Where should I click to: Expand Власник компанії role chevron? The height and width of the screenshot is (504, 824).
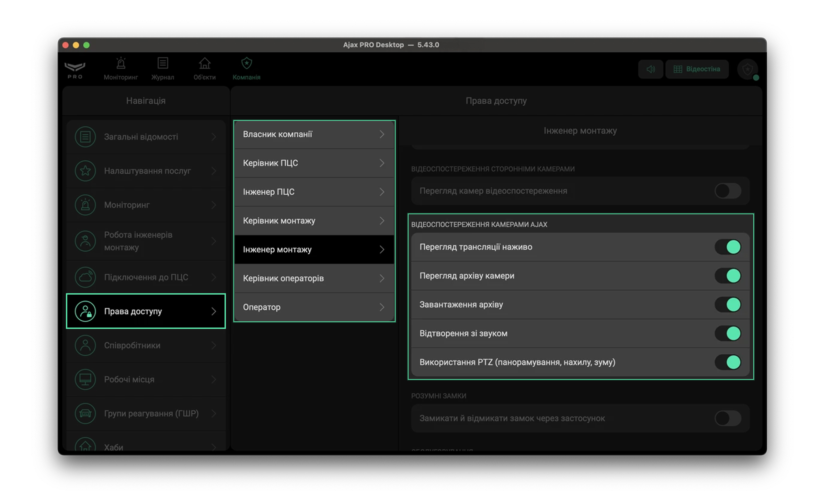[382, 134]
